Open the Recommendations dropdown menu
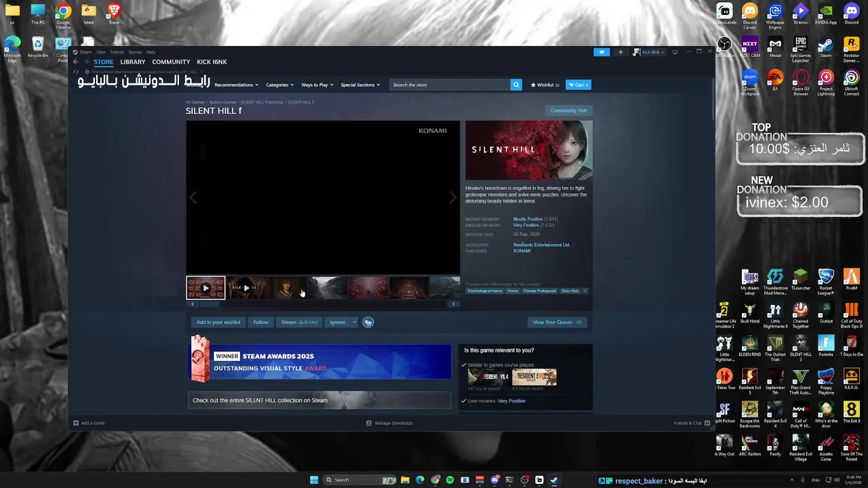 (x=237, y=85)
